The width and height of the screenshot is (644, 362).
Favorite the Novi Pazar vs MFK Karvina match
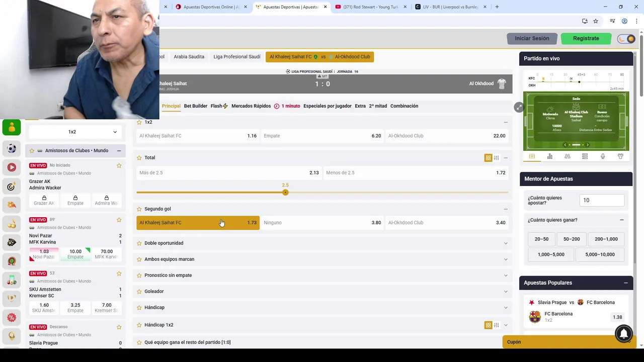coord(119,220)
